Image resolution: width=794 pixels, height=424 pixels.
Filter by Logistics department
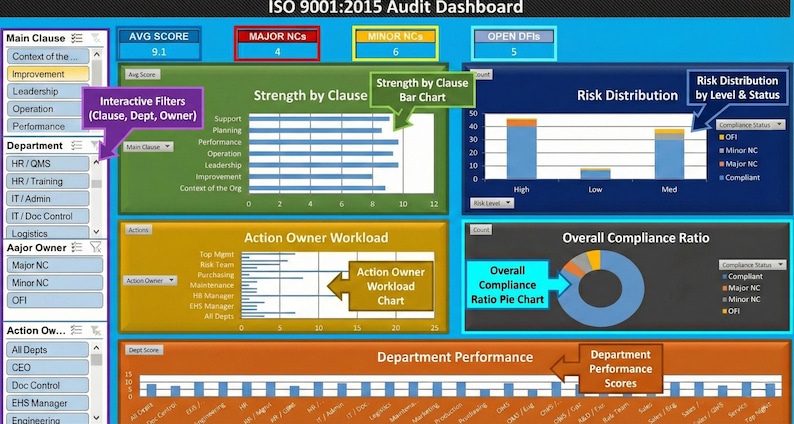(x=48, y=233)
